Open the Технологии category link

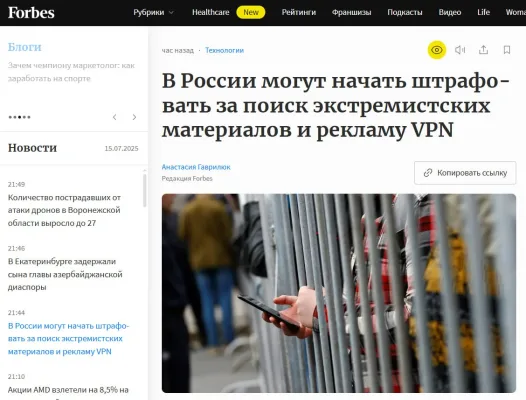tap(224, 50)
